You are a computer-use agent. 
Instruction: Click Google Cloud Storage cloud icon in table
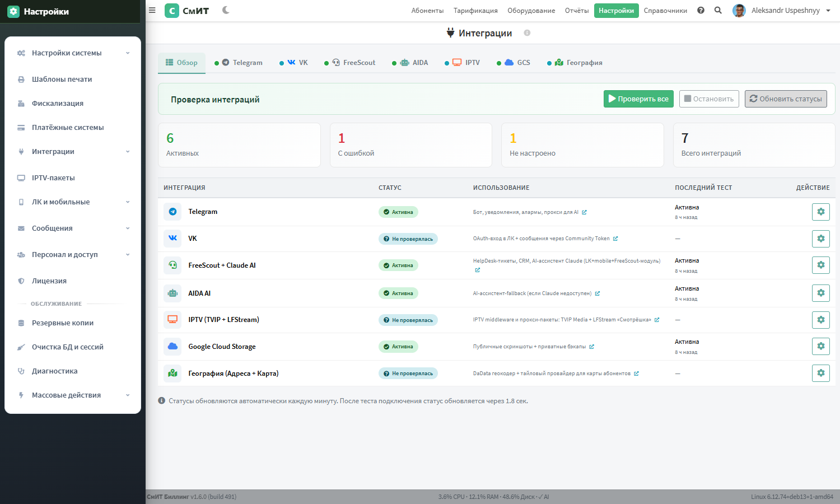tap(172, 346)
